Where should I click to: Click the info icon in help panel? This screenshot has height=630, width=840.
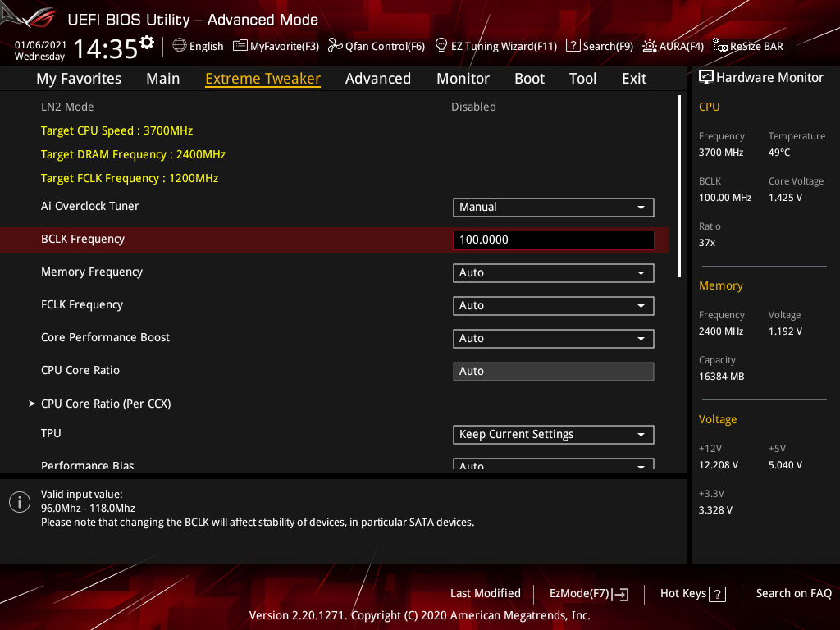click(20, 502)
